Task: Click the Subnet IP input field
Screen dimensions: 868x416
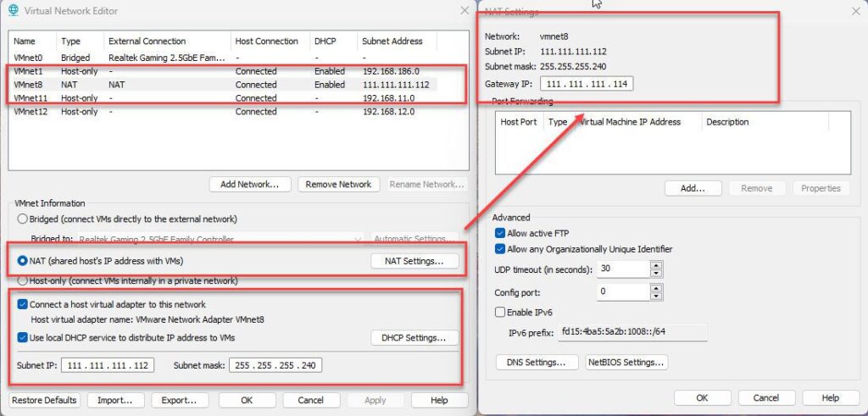Action: tap(108, 365)
